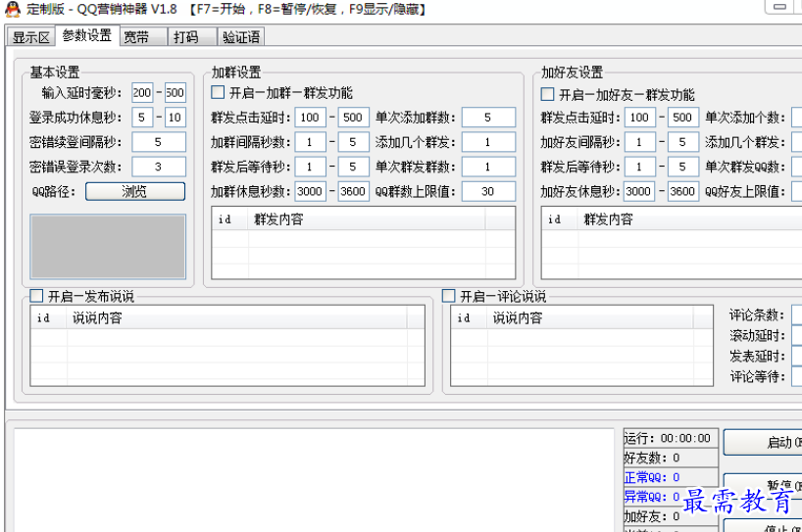Viewport: 802px width, 532px height.
Task: Click the 加好友 群发后等待秒 minimum field
Action: [x=639, y=167]
